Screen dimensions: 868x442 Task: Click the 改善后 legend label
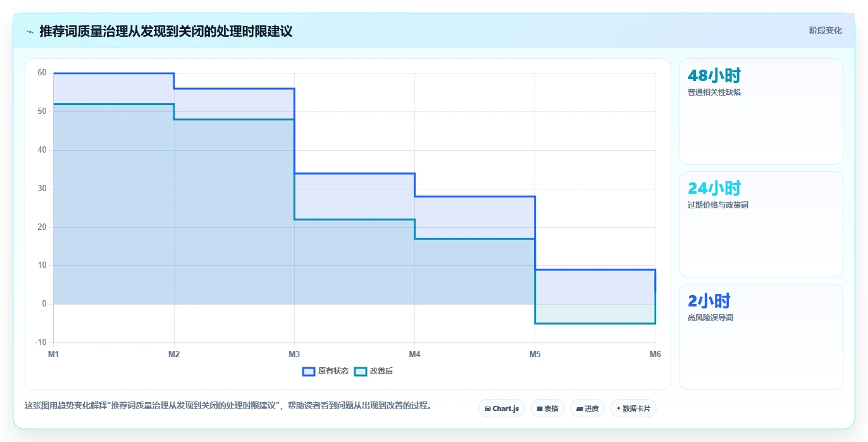coord(381,371)
